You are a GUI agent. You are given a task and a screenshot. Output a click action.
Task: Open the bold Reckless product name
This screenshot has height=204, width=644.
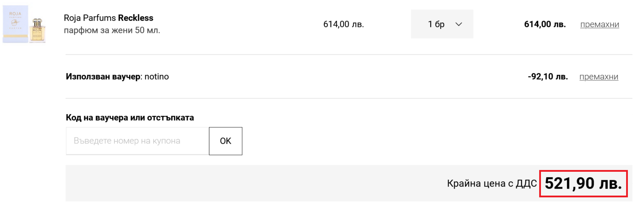pos(136,18)
